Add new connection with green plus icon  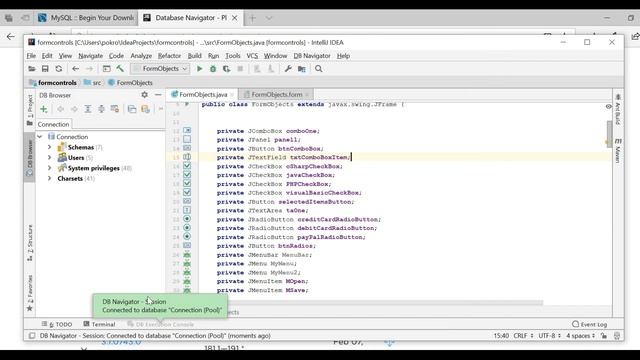(44, 109)
